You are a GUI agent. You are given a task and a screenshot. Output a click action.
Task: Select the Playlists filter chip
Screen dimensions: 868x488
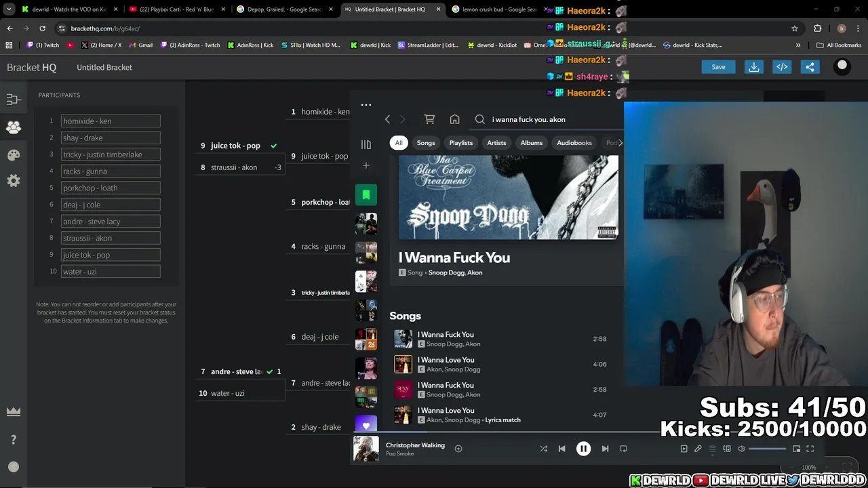tap(460, 143)
